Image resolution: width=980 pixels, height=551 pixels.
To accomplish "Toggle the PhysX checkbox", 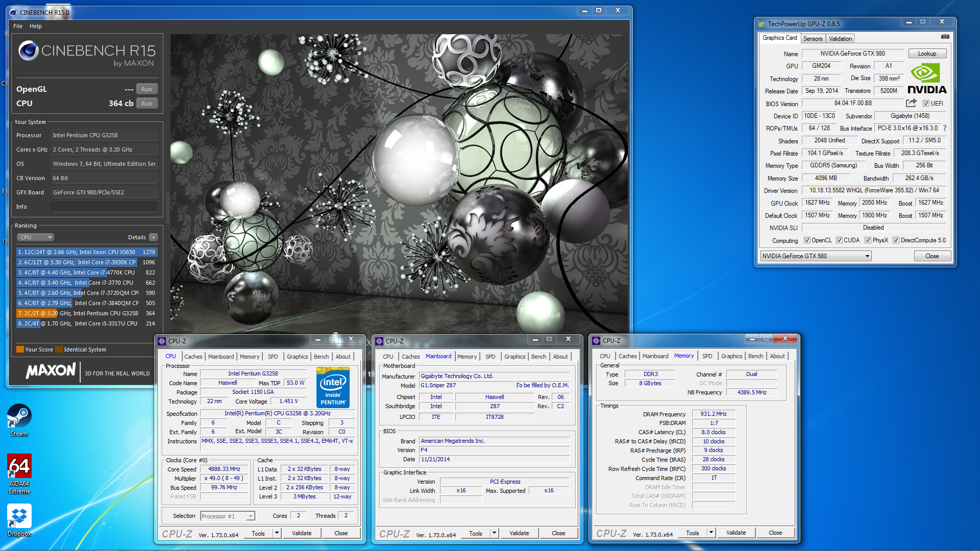I will click(868, 240).
